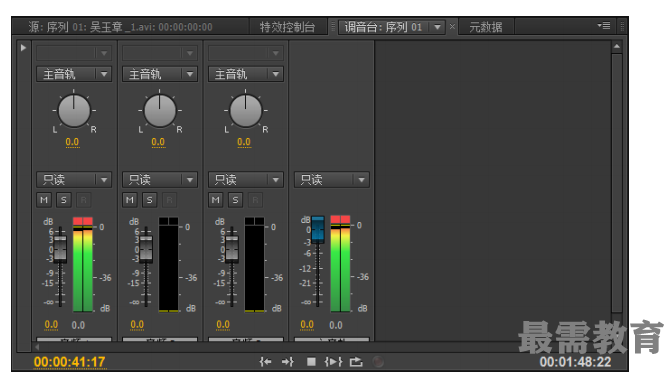
Task: Click the round record button
Action: click(378, 362)
